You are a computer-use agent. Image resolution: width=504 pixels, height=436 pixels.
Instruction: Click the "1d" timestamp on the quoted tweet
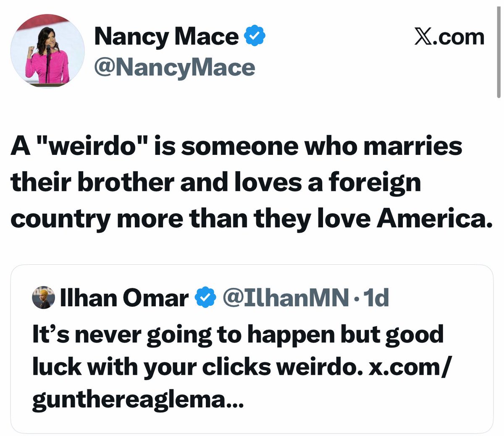(x=376, y=298)
